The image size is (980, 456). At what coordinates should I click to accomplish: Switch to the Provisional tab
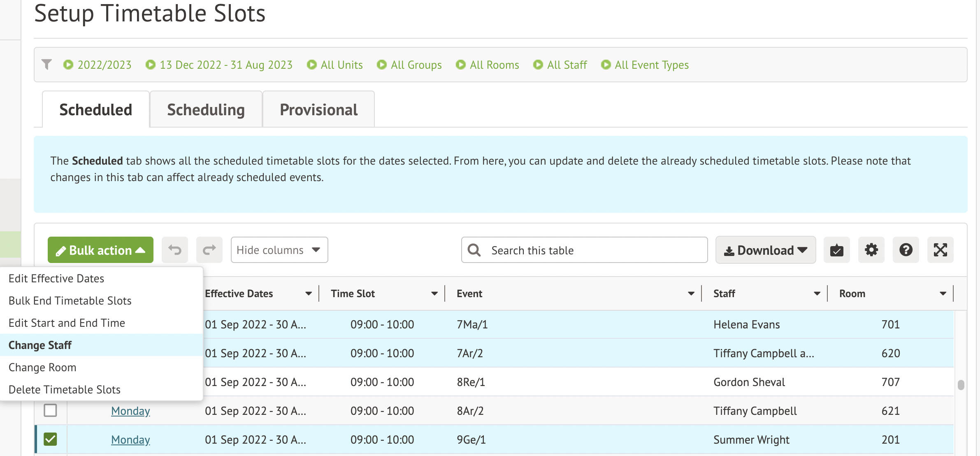[318, 109]
